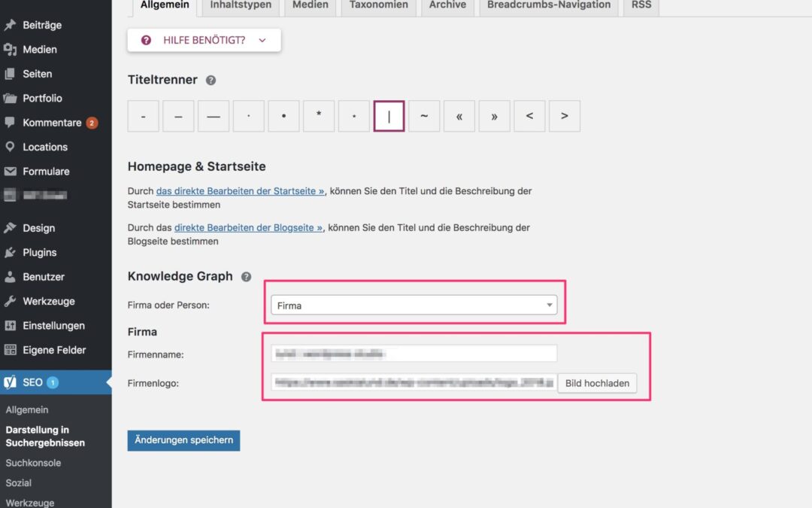Open the Firma oder Person dropdown
This screenshot has height=508, width=812.
(414, 306)
